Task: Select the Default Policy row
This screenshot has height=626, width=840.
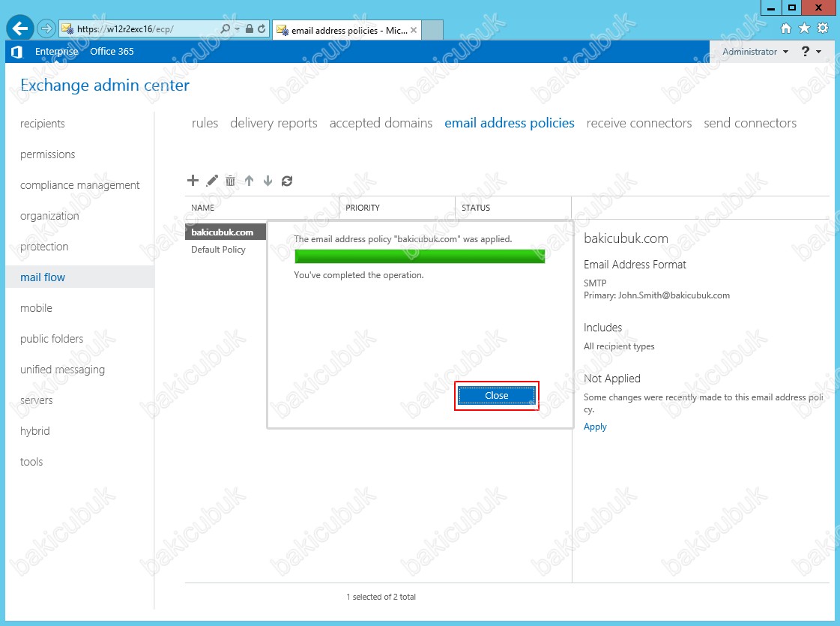Action: [218, 250]
